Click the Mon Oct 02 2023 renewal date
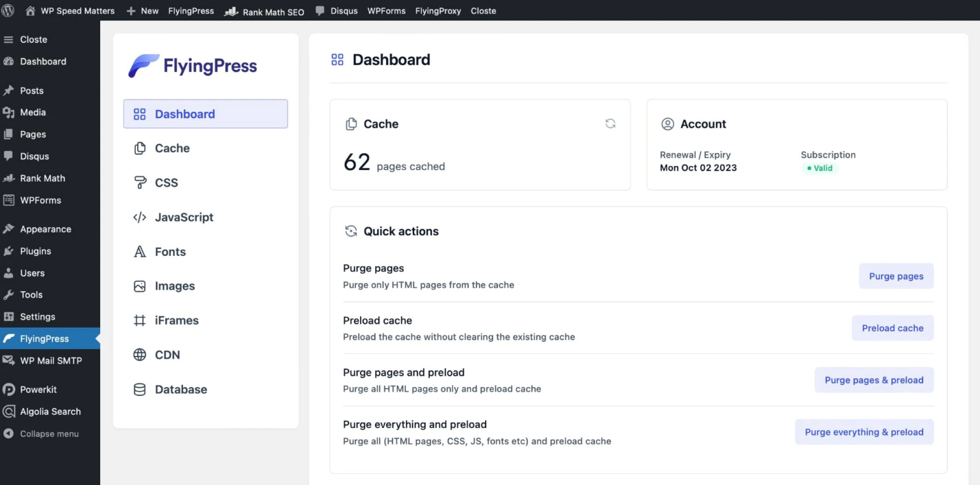 pyautogui.click(x=698, y=168)
